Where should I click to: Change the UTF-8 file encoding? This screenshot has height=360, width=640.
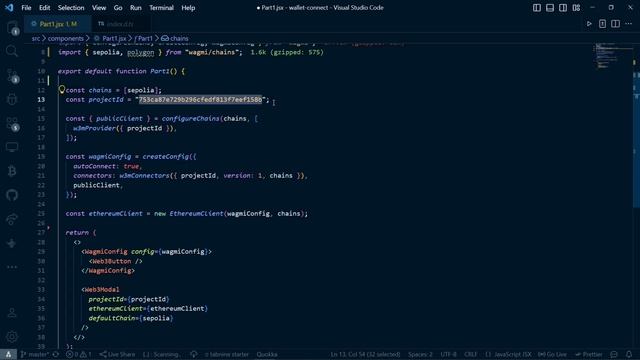[x=448, y=355]
